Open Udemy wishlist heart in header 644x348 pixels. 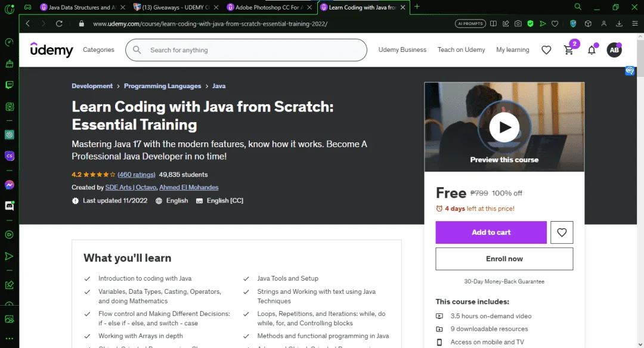point(546,50)
